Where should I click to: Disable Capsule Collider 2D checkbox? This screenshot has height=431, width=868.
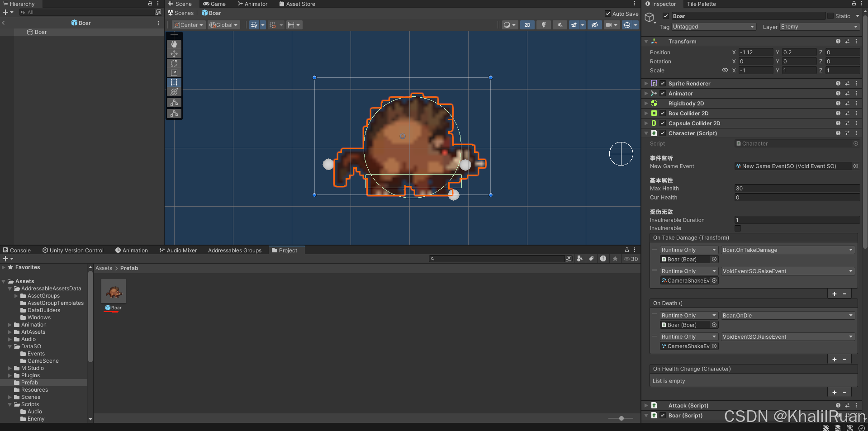[663, 123]
